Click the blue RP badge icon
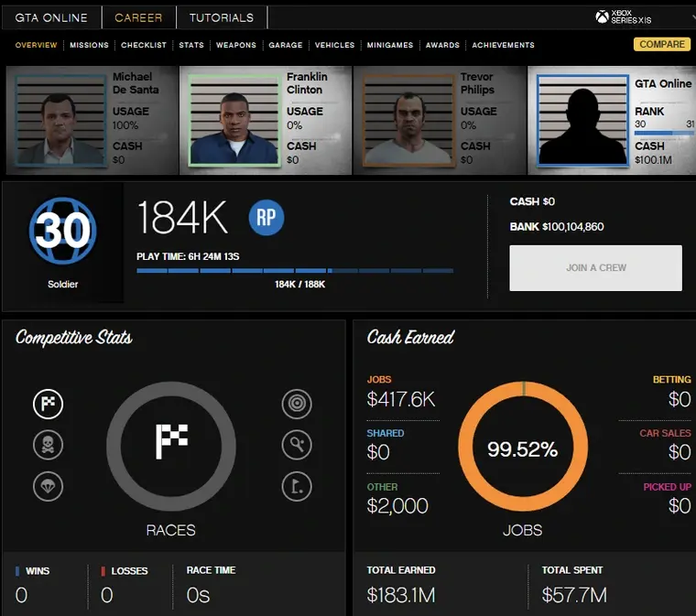 [x=266, y=218]
